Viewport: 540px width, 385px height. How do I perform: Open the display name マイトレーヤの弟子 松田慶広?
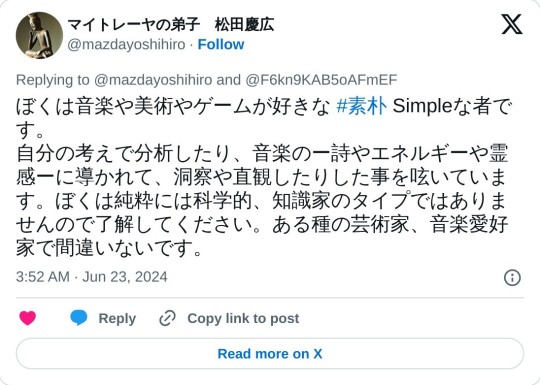click(x=170, y=25)
